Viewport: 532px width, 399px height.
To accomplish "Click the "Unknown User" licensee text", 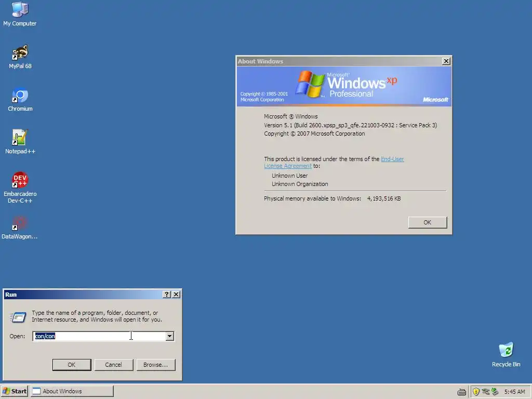I will 289,176.
